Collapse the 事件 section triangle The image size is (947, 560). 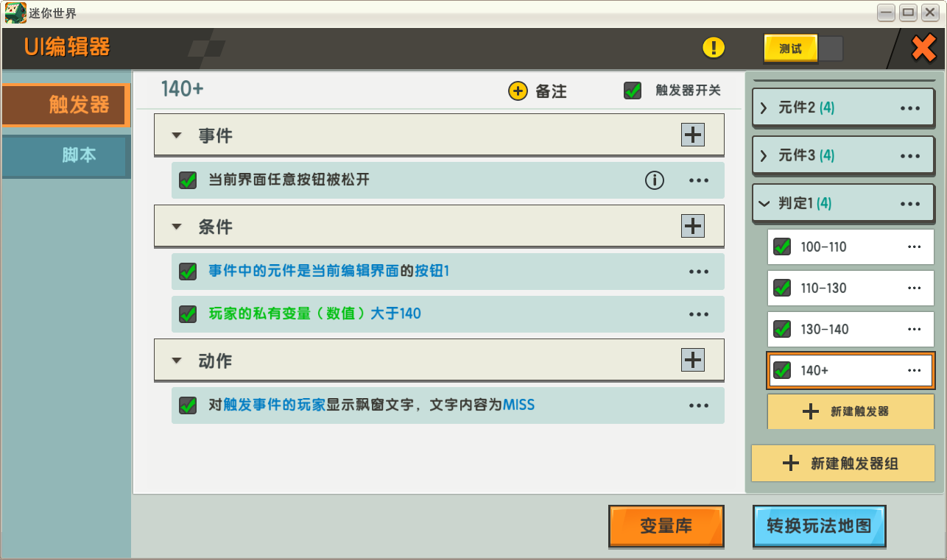(x=177, y=136)
